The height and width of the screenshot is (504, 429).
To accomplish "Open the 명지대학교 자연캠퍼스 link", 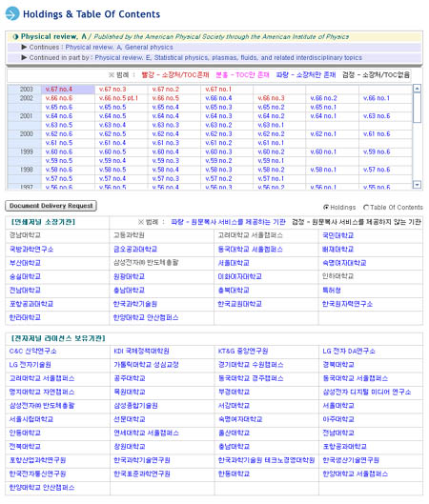I will pos(42,393).
